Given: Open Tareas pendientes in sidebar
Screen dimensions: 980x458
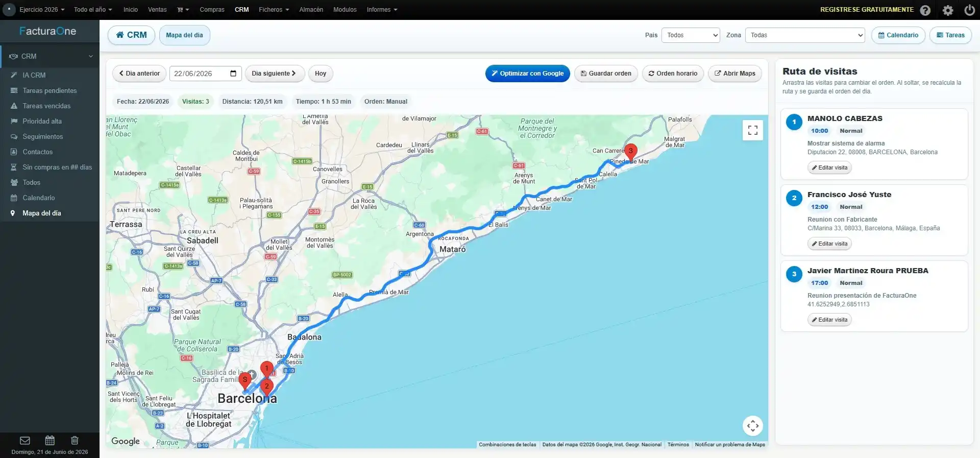Looking at the screenshot, I should coord(50,90).
